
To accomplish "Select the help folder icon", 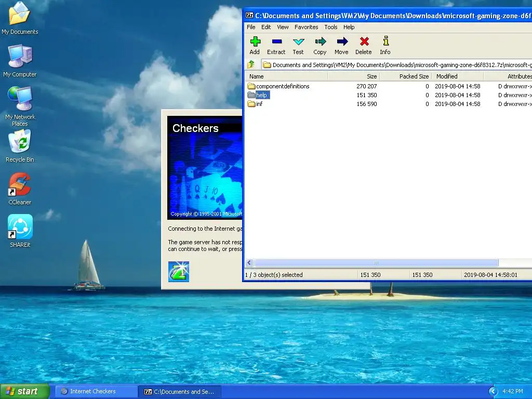I will (251, 95).
